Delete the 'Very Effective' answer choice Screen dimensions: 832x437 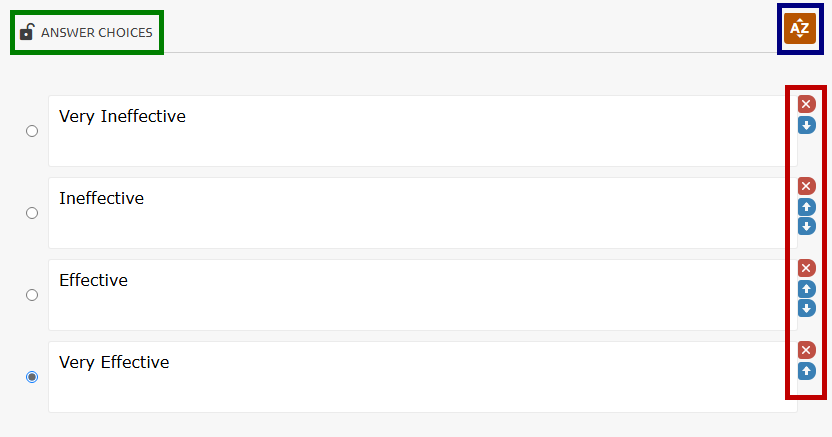click(806, 350)
